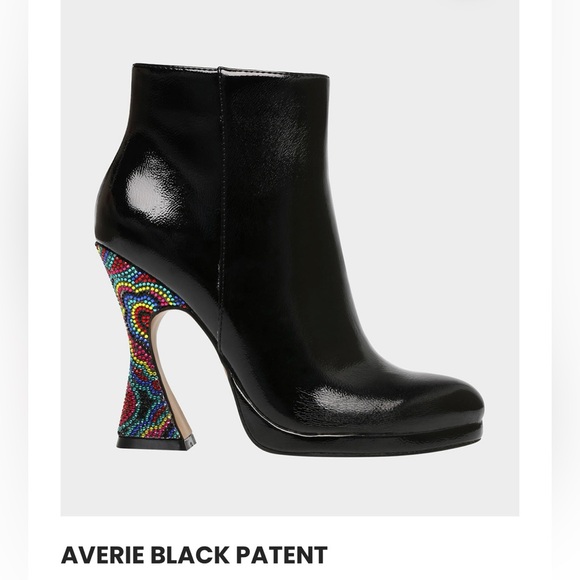
Task: Click the top opening of the boot shaft
Action: click(x=231, y=70)
